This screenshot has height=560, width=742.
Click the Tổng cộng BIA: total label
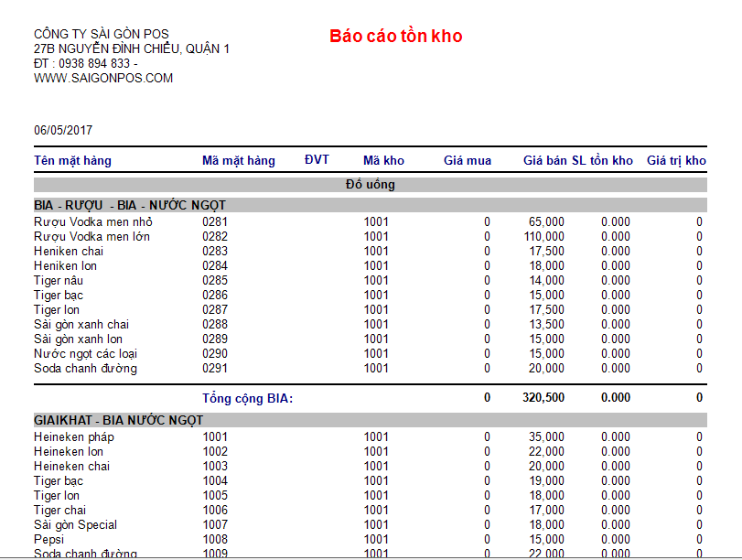click(248, 399)
